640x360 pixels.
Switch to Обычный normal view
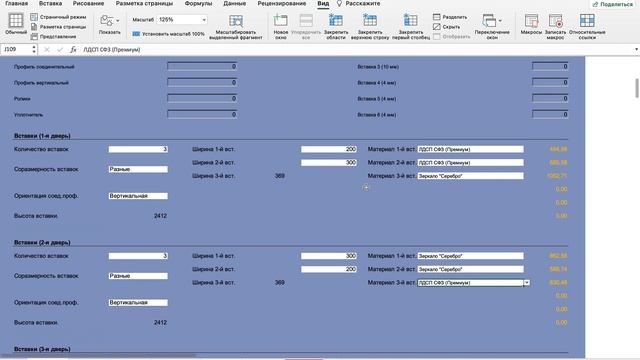16,24
